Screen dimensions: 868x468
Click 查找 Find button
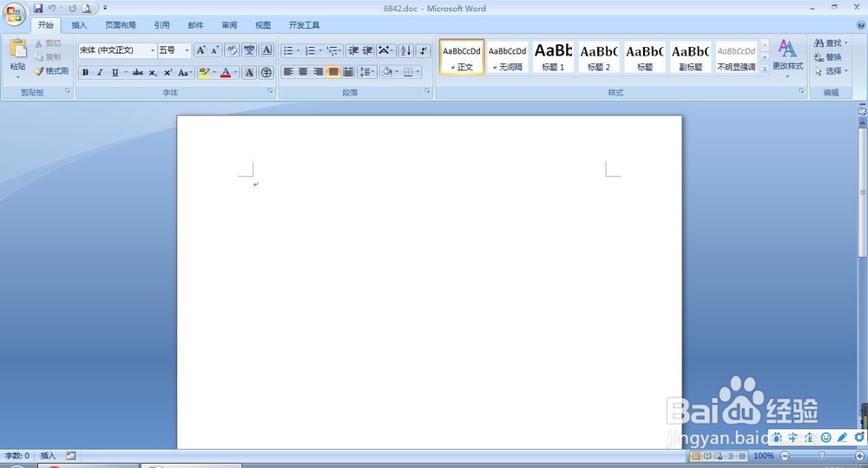tap(831, 43)
